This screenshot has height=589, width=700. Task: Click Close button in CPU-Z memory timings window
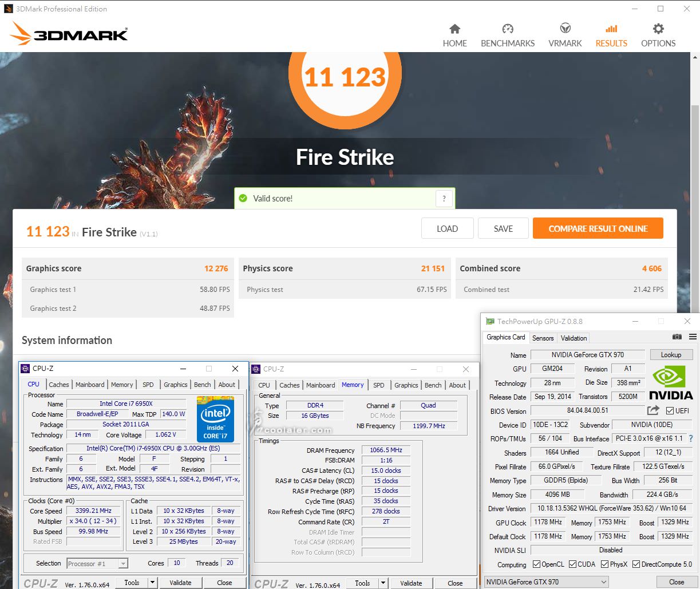[455, 583]
